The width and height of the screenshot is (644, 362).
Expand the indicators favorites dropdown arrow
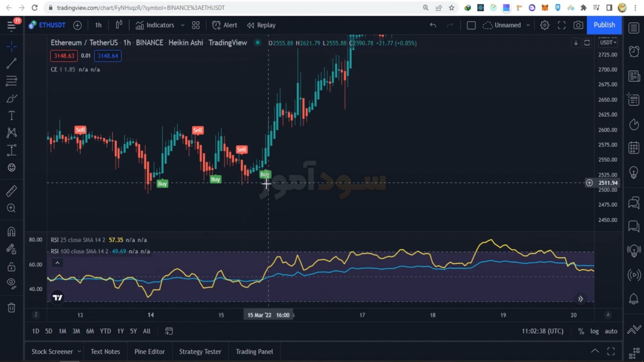tap(183, 25)
